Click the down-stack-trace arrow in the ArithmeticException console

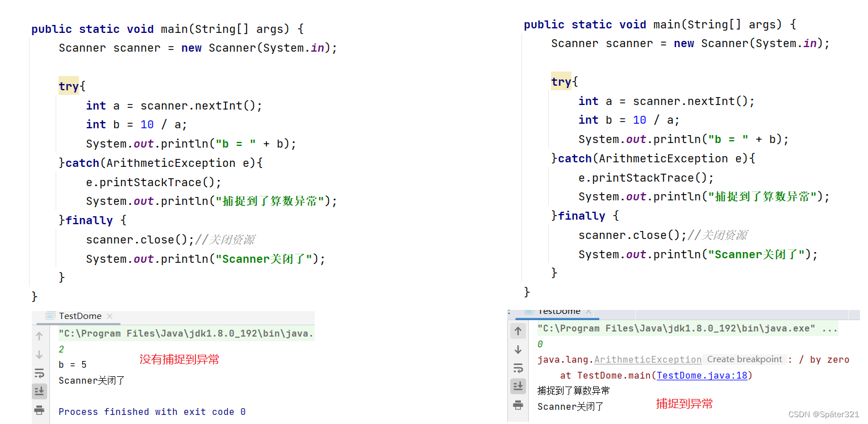click(518, 350)
